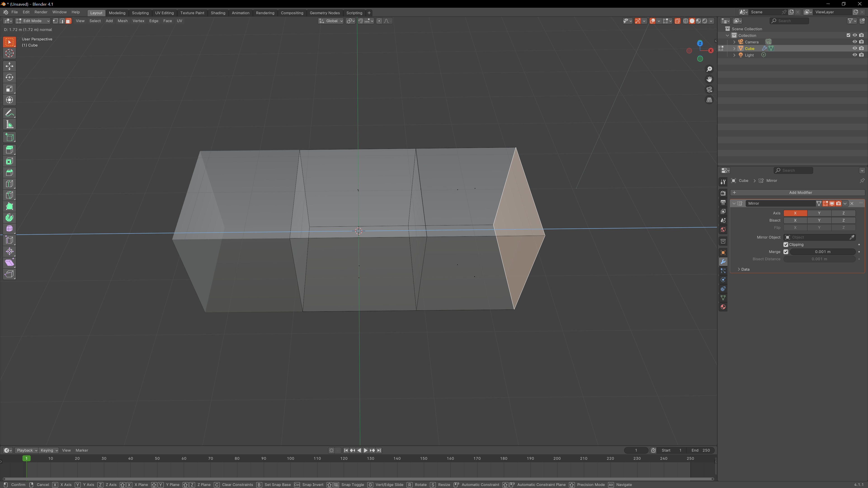
Task: Select the Knife tool
Action: tap(9, 195)
